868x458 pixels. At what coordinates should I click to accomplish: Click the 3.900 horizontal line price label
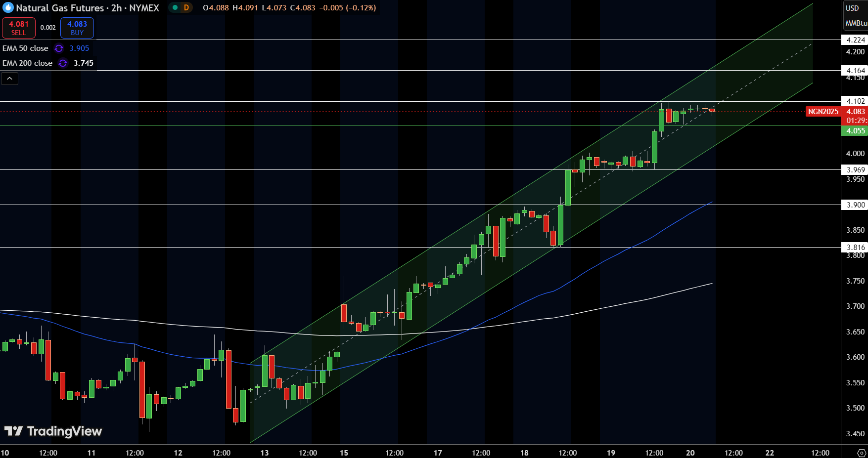[855, 205]
